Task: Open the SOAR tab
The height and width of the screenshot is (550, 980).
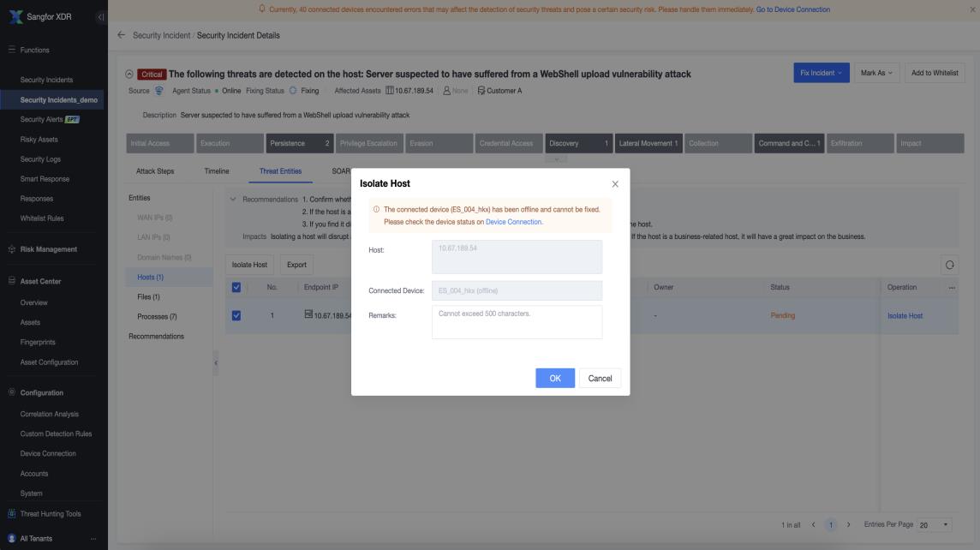Action: (341, 171)
